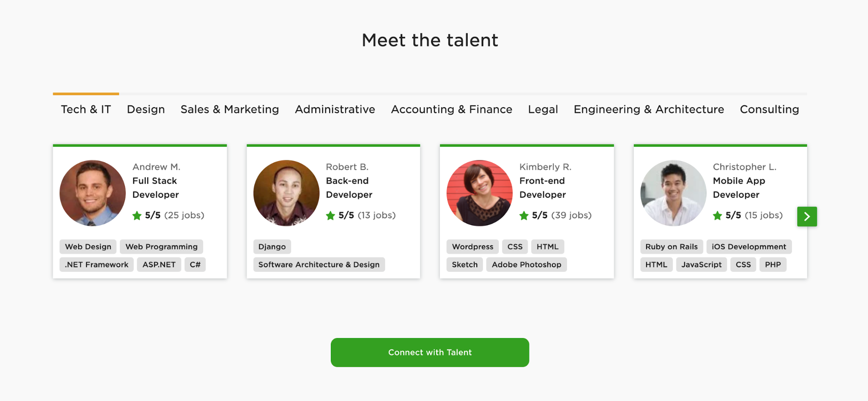868x401 pixels.
Task: Click the Adobe Photoshop skill tag
Action: click(526, 265)
